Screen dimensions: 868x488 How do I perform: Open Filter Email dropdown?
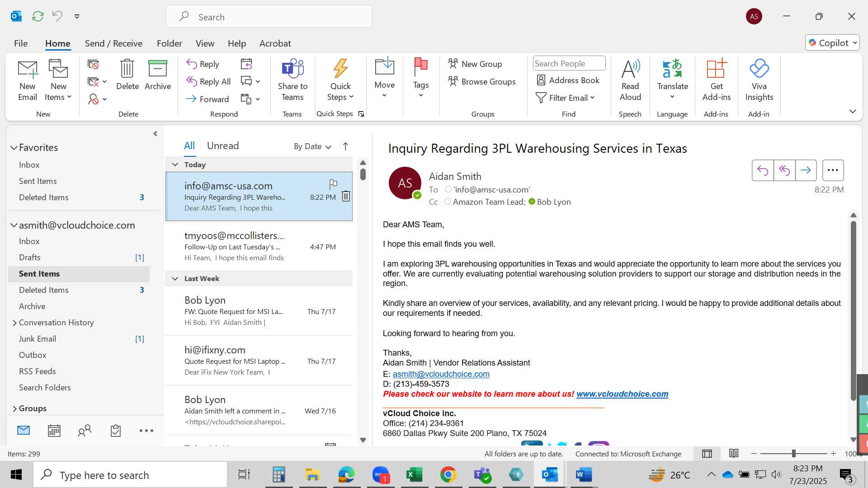[565, 98]
